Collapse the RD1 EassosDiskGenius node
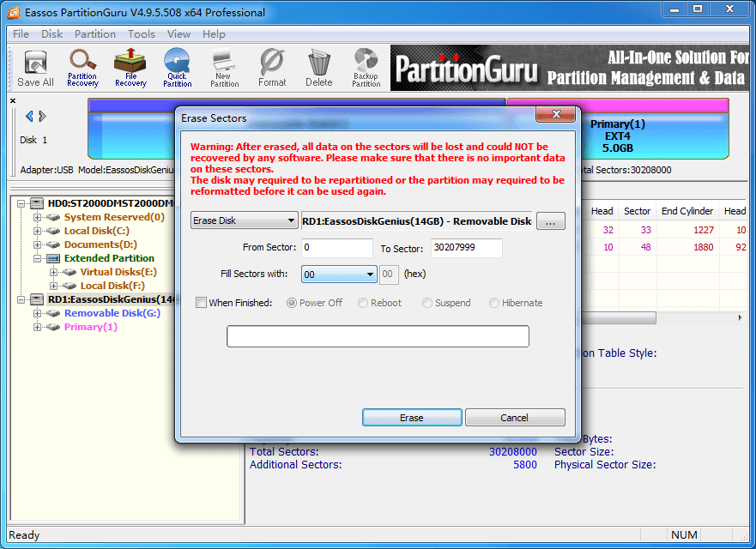The width and height of the screenshot is (756, 549). (21, 299)
